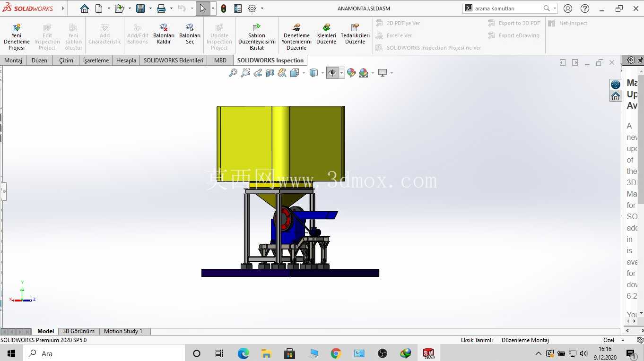
Task: Click task pane home icon
Action: (x=615, y=96)
